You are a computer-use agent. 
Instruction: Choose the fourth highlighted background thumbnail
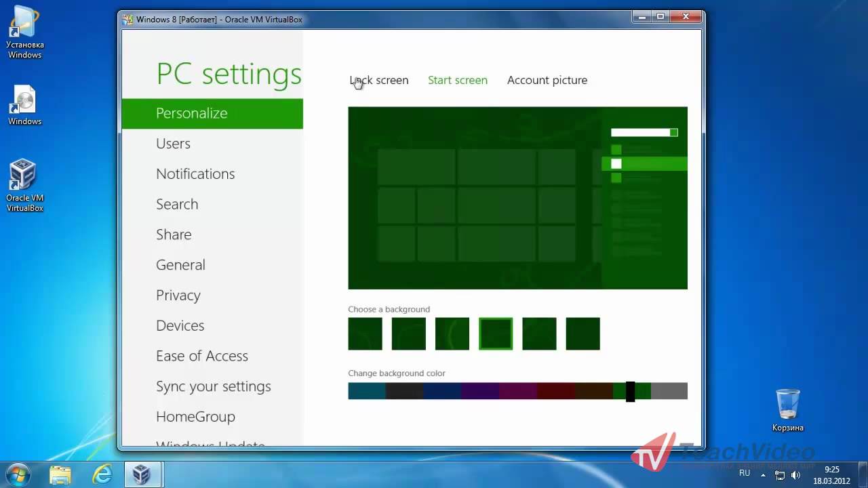point(496,333)
